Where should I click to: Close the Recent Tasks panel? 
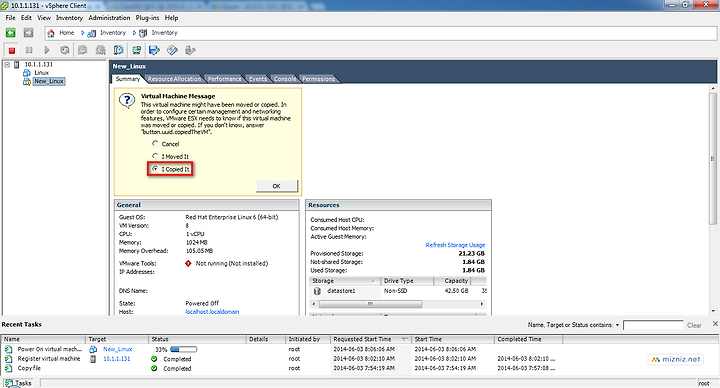[x=715, y=324]
